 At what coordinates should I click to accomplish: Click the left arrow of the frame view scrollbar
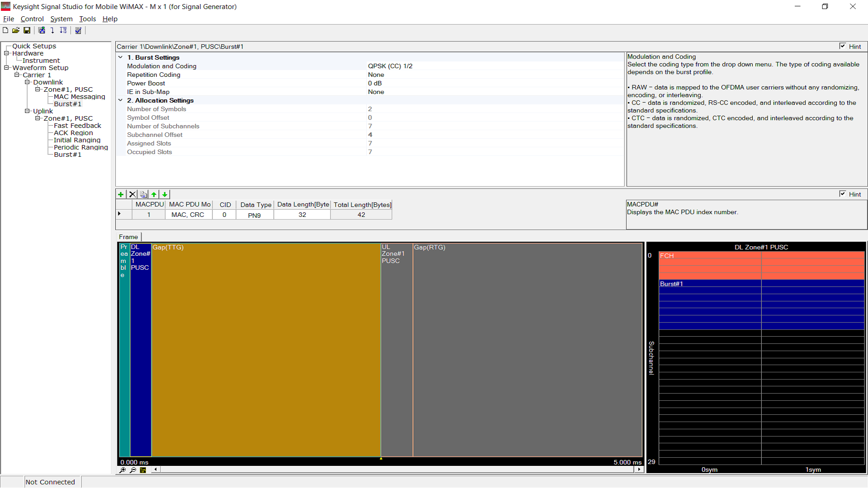[x=156, y=469]
